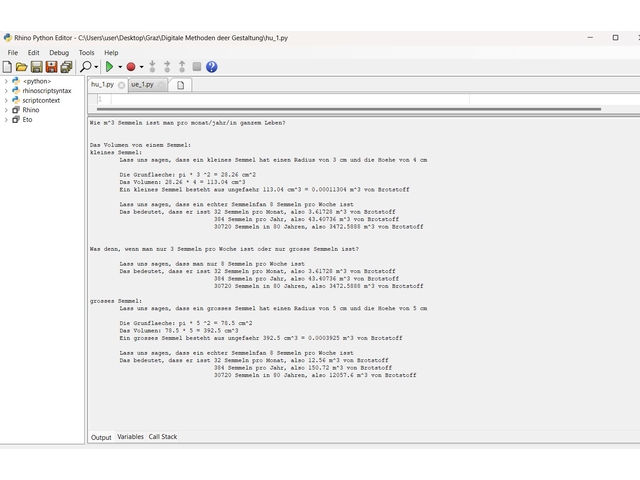Image resolution: width=640 pixels, height=480 pixels.
Task: Select the Variables tab
Action: point(130,437)
